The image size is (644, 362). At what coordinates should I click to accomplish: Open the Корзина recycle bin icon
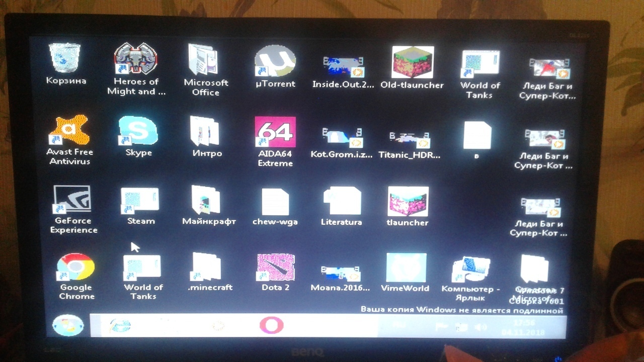coord(65,58)
